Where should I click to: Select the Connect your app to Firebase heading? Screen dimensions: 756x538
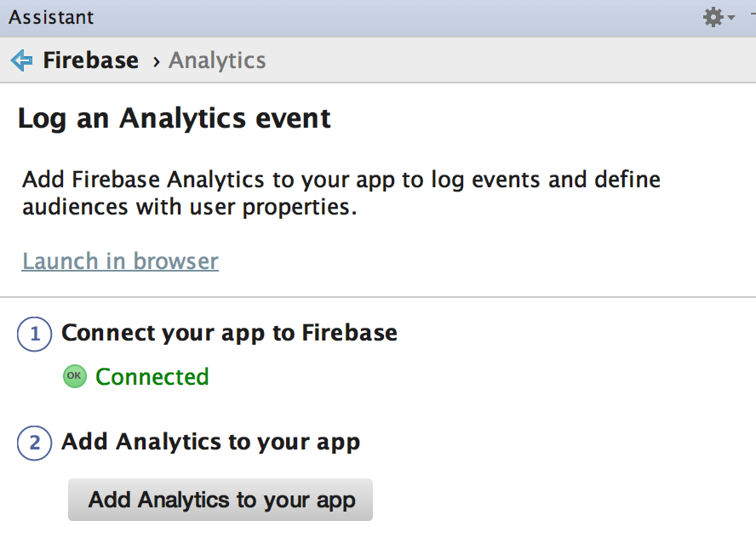pyautogui.click(x=229, y=333)
